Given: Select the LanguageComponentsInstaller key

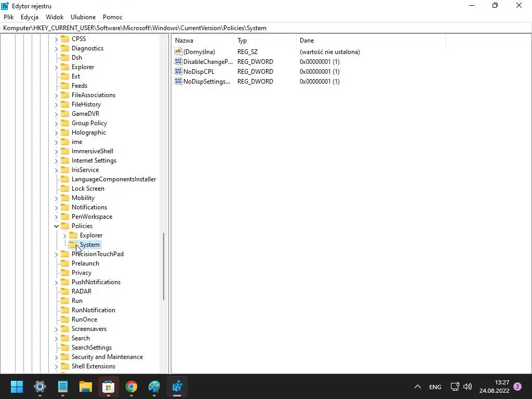Looking at the screenshot, I should (114, 179).
